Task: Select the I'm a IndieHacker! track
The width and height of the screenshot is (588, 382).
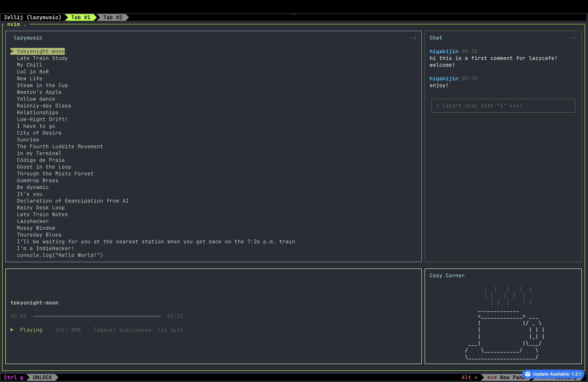Action: click(45, 248)
